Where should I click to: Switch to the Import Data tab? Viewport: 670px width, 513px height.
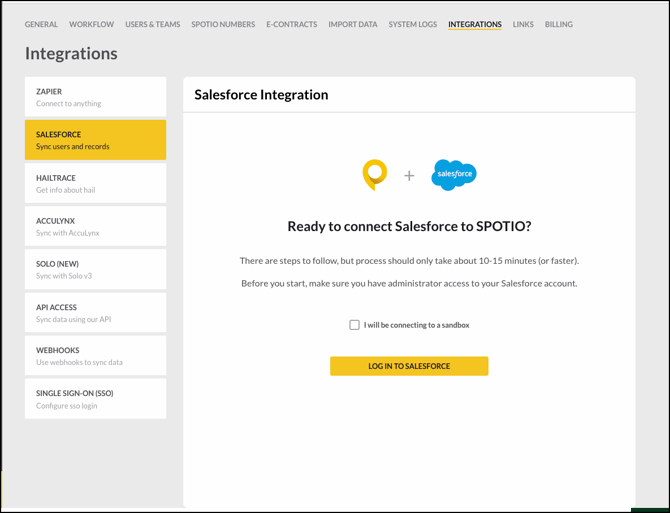pyautogui.click(x=353, y=24)
